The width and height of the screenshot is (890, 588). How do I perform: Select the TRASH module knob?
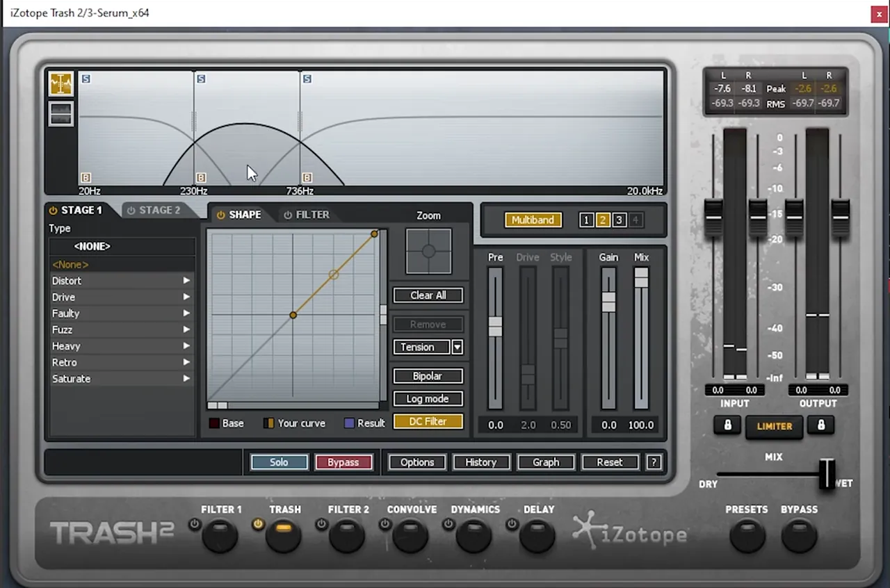pyautogui.click(x=284, y=536)
